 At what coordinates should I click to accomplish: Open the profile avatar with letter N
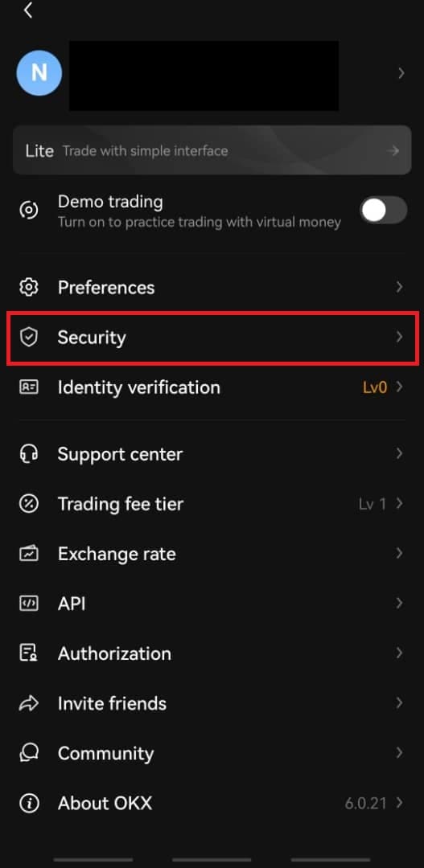39,72
